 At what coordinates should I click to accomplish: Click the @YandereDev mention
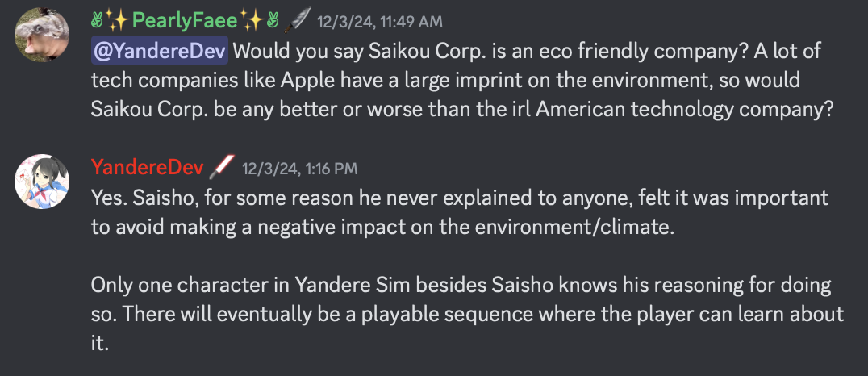161,52
